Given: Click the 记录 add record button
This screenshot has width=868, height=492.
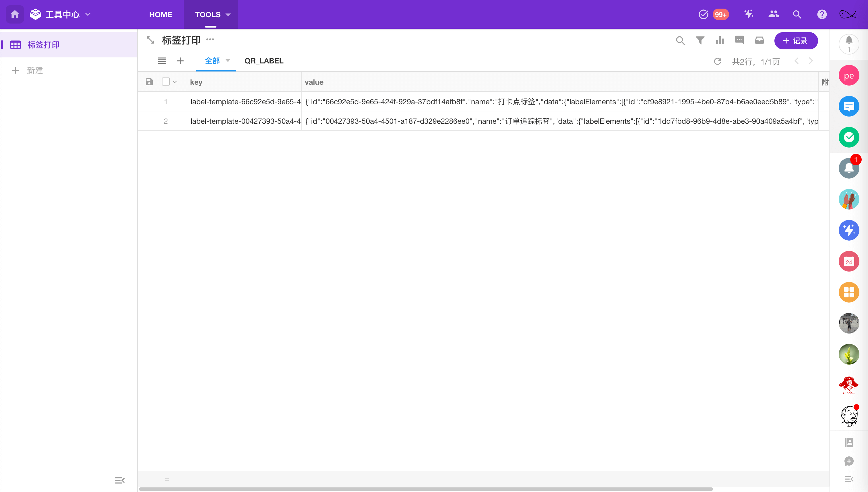Looking at the screenshot, I should 796,40.
